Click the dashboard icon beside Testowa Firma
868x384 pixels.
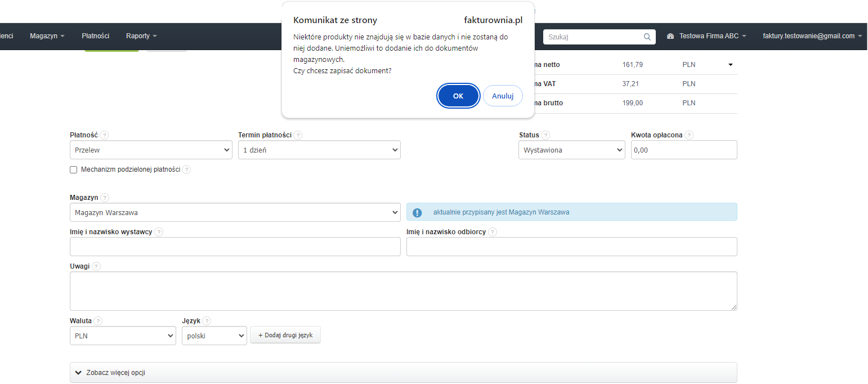[x=670, y=36]
